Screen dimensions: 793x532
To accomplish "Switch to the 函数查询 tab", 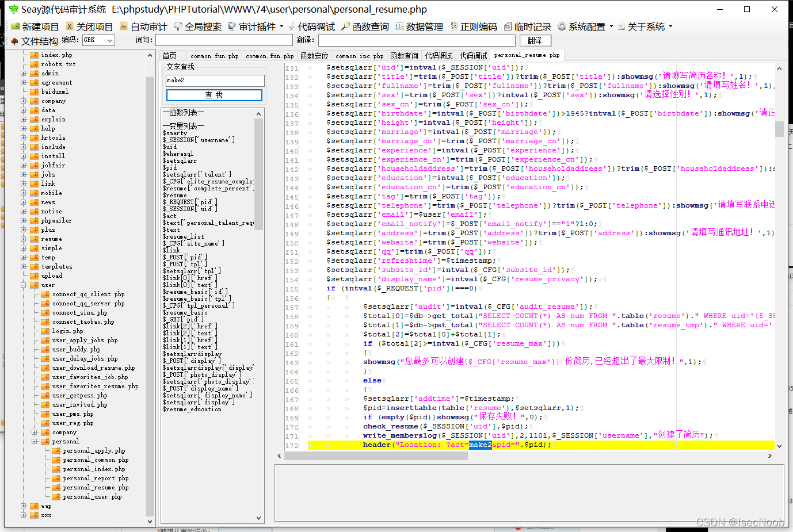I will [405, 56].
